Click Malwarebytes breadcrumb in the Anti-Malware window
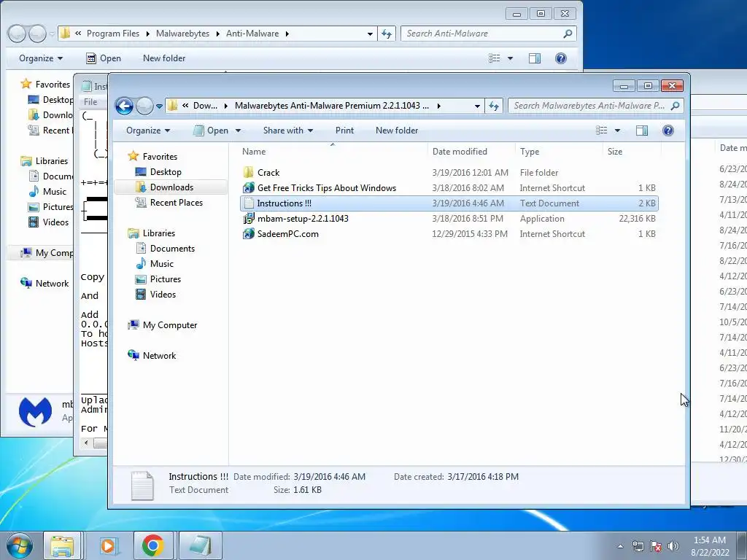The width and height of the screenshot is (747, 560). [182, 34]
